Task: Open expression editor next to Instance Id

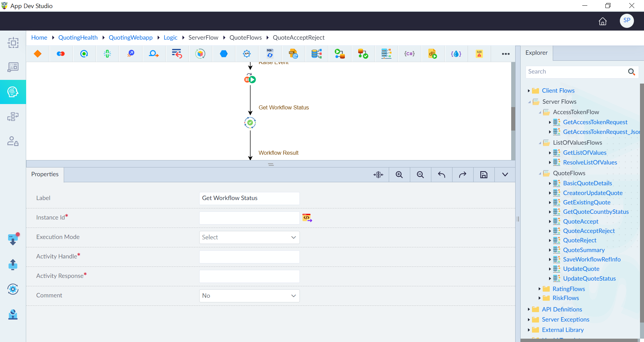Action: (307, 218)
